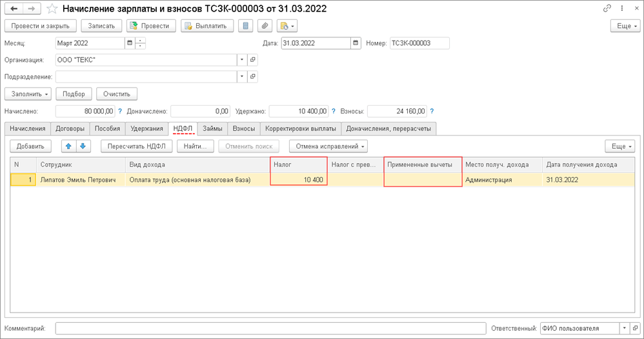This screenshot has width=644, height=339.
Task: Open the print forms dropdown icon
Action: click(287, 26)
